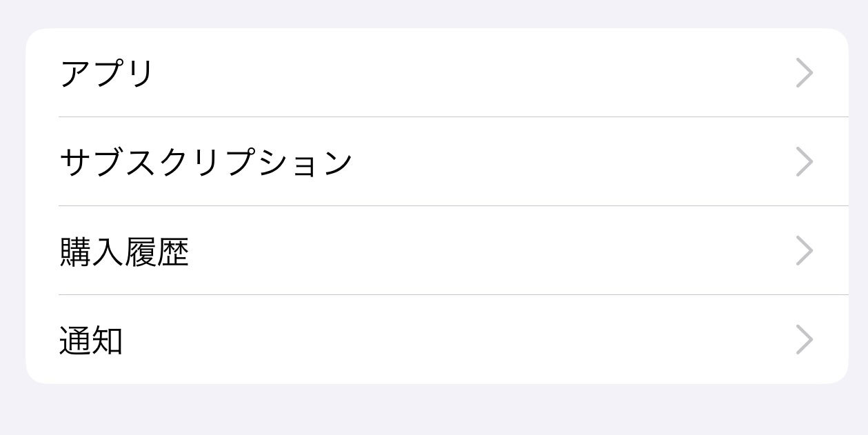Tap the 購入履歴 text label
The height and width of the screenshot is (435, 868).
(x=124, y=252)
